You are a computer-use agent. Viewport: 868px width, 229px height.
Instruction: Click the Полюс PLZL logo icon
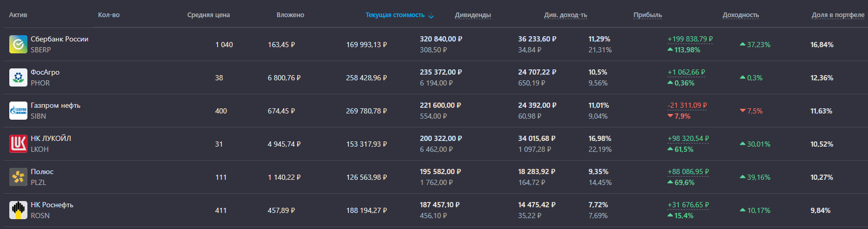pos(18,177)
